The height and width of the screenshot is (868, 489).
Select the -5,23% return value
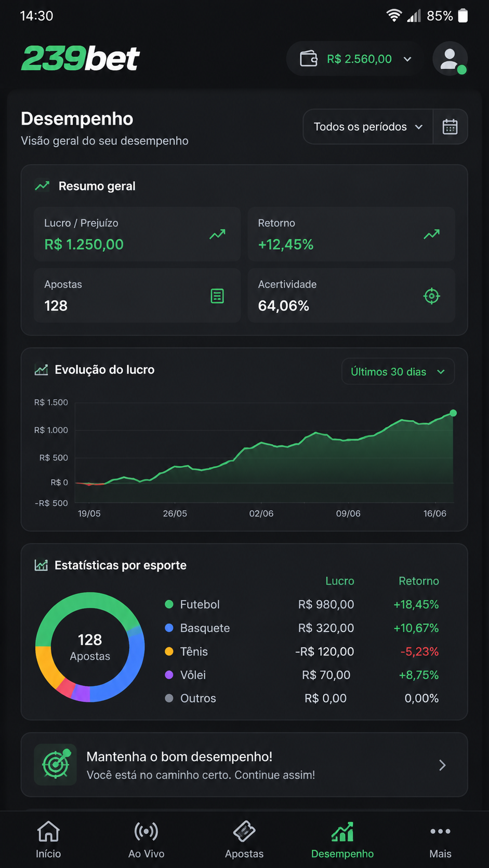coord(419,652)
